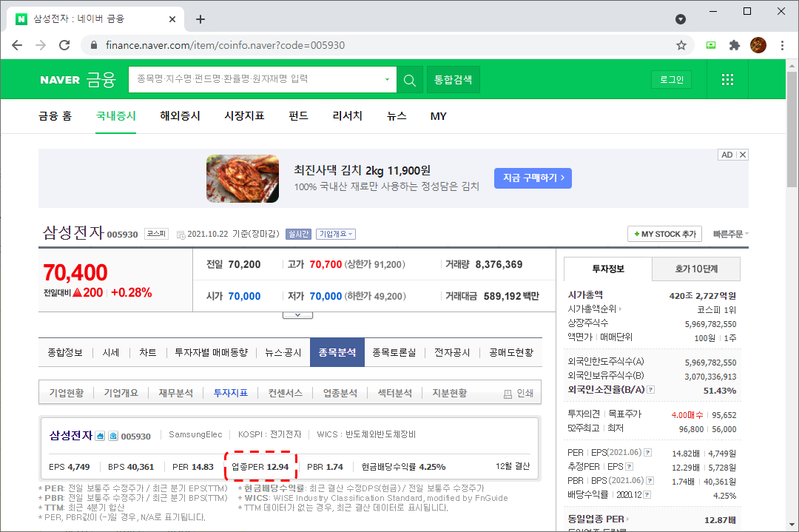Viewport: 799px width, 532px height.
Task: Open the search box suggestion dropdown arrow
Action: 387,79
